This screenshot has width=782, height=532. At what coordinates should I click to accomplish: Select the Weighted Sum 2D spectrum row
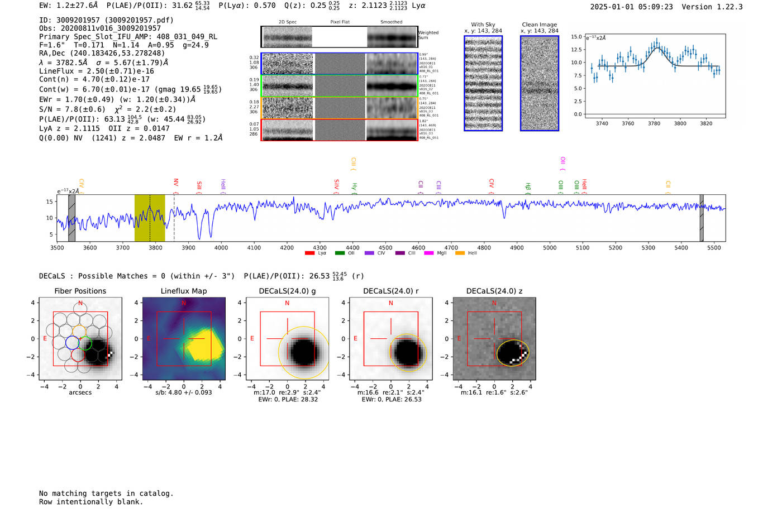click(339, 37)
